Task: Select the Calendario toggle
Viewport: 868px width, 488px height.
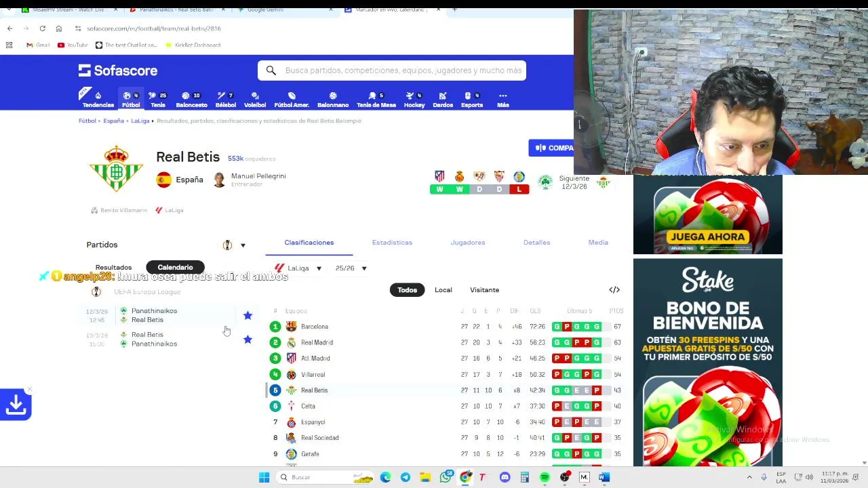Action: click(x=175, y=267)
